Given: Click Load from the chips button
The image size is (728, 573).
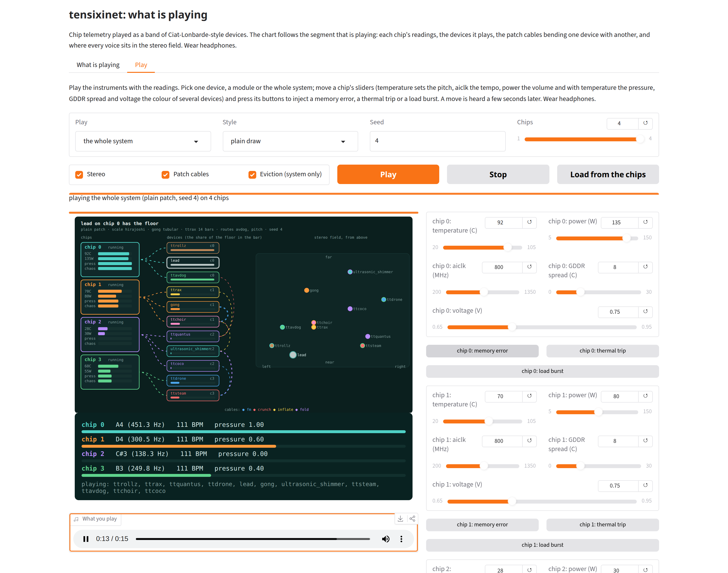Looking at the screenshot, I should [x=608, y=175].
